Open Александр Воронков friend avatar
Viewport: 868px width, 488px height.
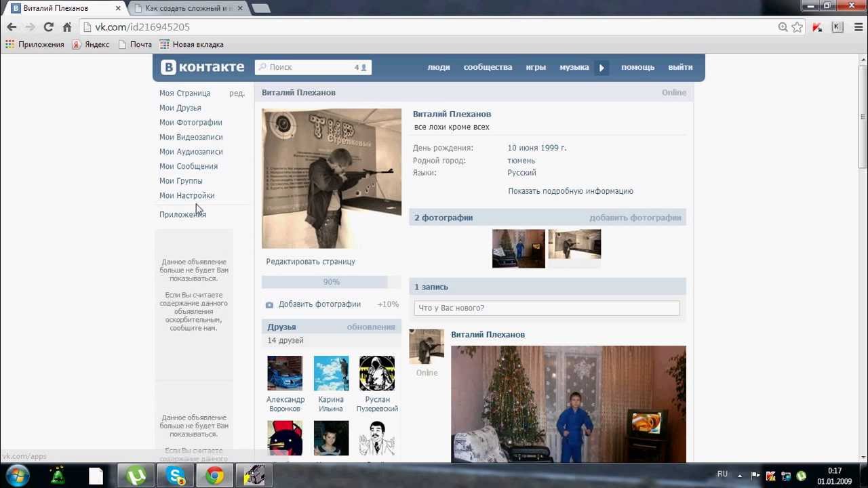[x=285, y=373]
